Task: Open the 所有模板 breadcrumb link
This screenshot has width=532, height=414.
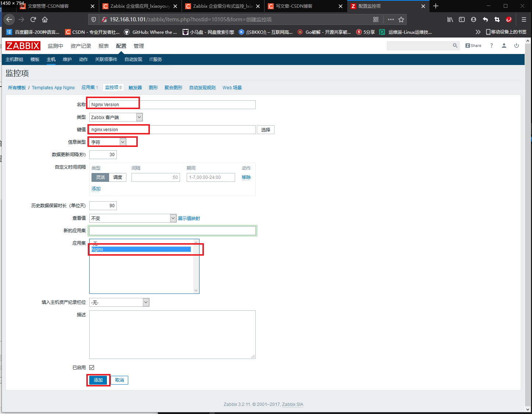Action: [17, 88]
